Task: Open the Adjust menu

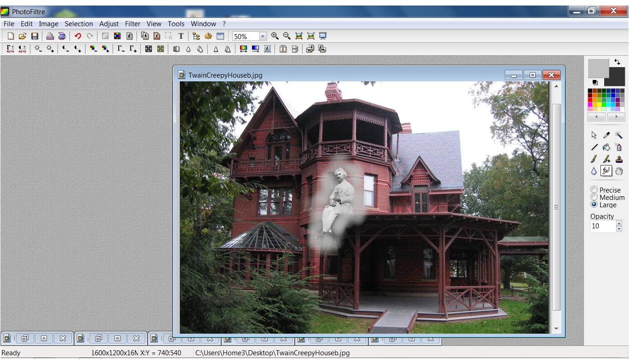Action: 109,24
